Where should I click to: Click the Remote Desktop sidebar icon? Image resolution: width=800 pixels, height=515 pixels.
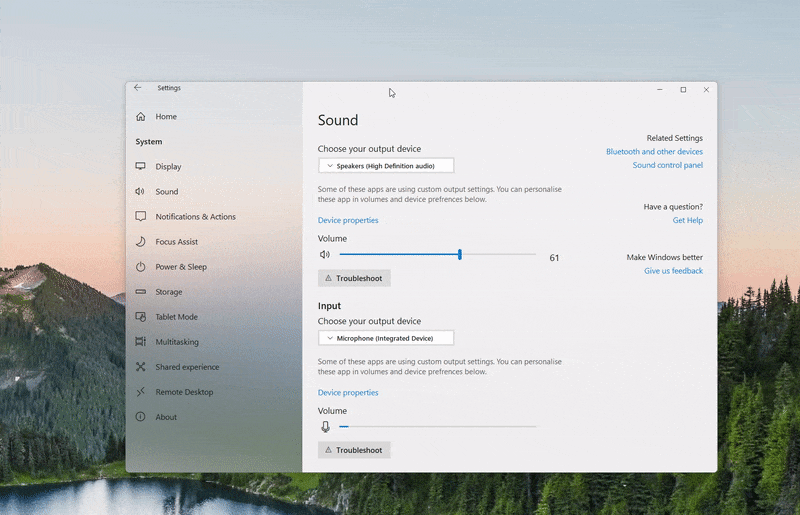[140, 392]
